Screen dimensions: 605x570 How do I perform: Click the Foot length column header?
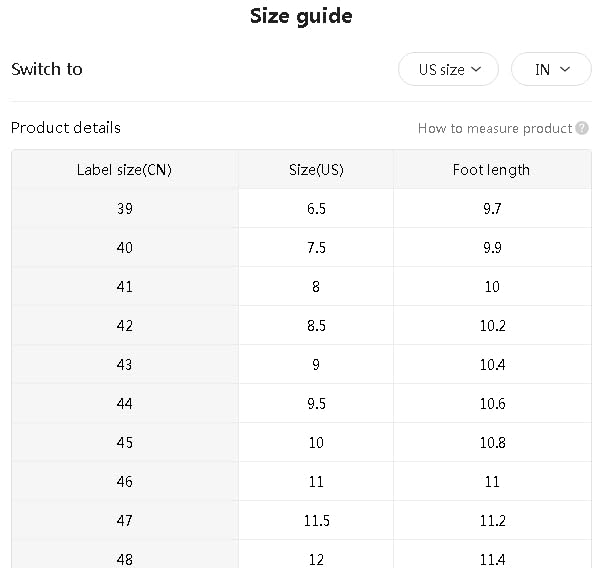[491, 169]
